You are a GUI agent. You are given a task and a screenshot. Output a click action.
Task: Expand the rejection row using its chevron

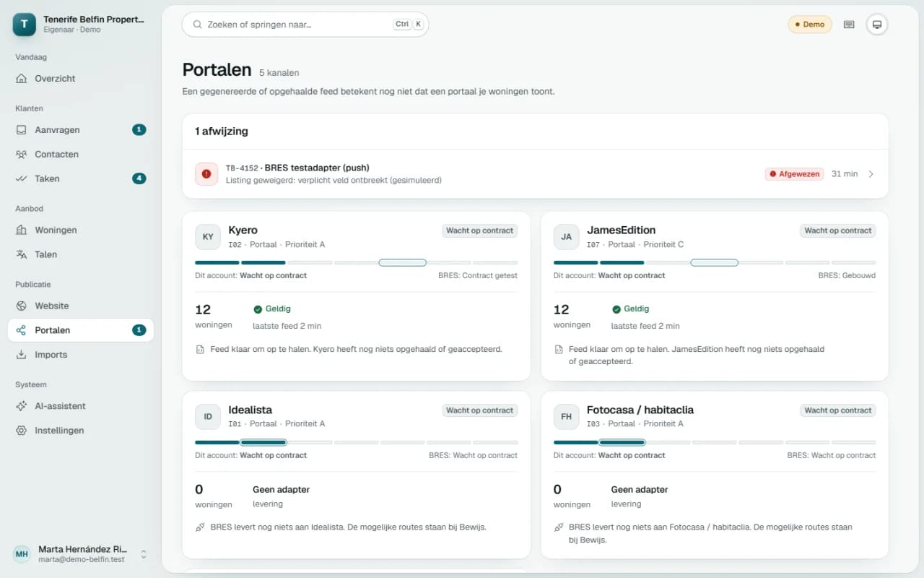click(871, 174)
